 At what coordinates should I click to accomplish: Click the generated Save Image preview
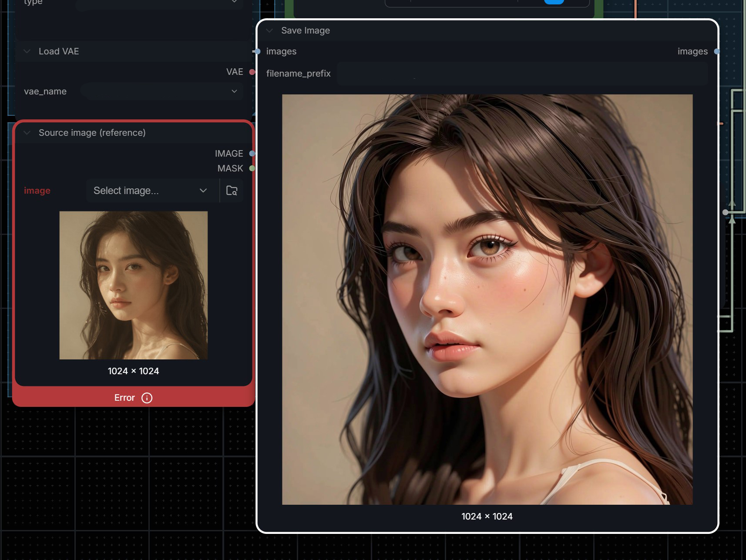487,300
